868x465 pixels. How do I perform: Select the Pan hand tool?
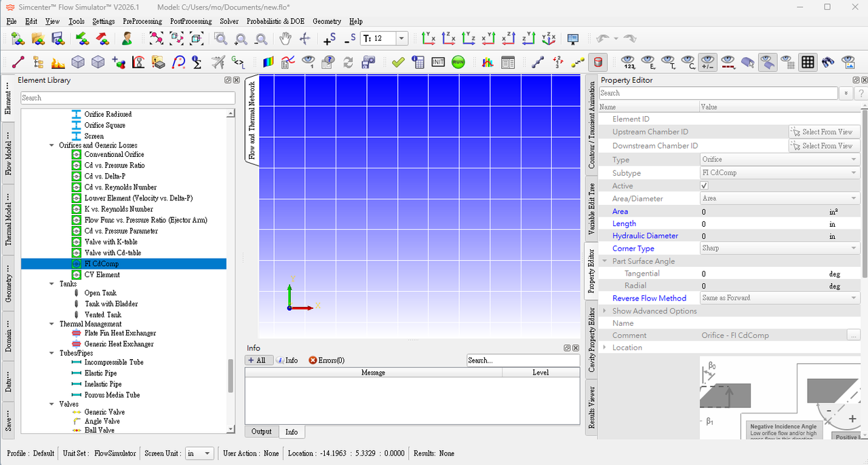(285, 39)
